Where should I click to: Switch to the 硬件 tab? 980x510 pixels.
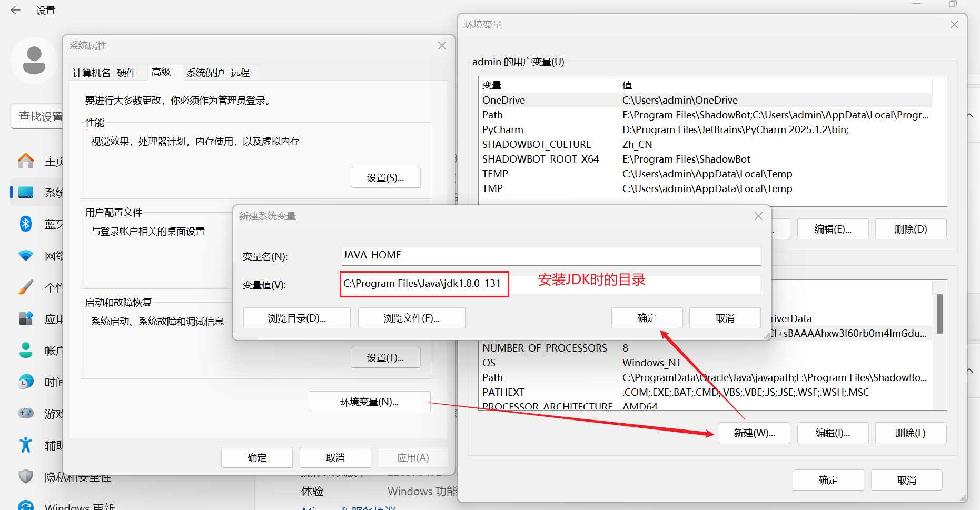click(126, 73)
